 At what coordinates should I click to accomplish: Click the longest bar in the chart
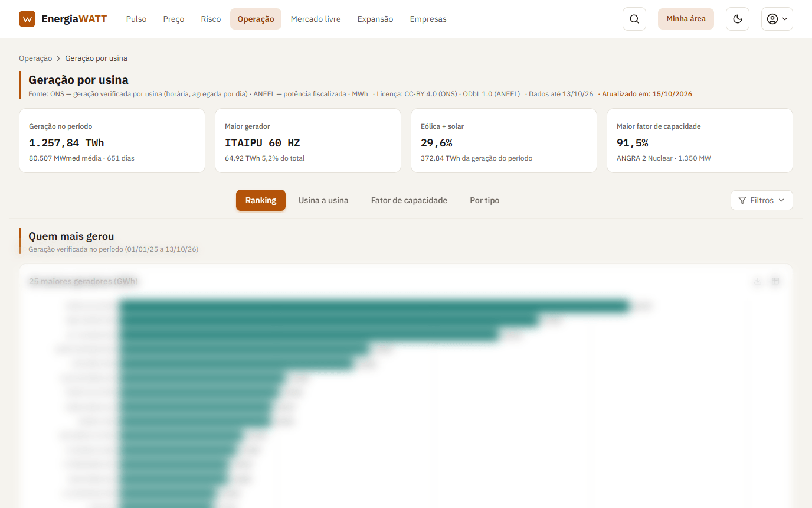point(375,306)
